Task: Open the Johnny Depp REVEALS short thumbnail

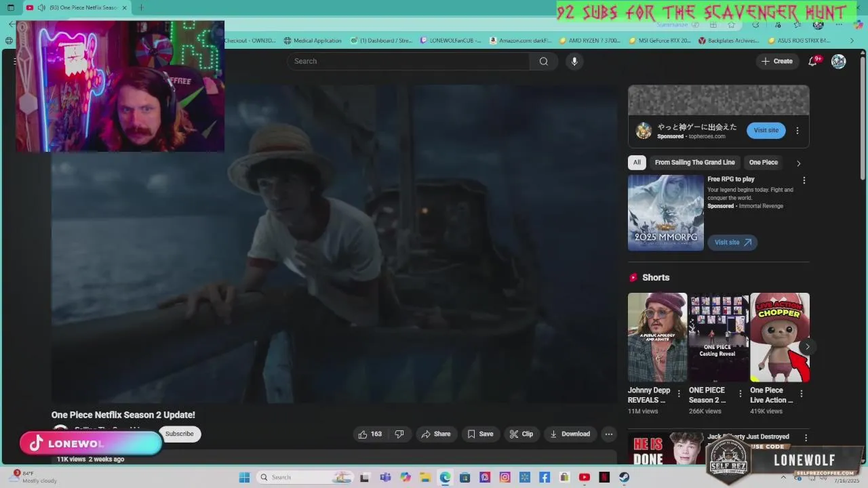Action: [657, 338]
